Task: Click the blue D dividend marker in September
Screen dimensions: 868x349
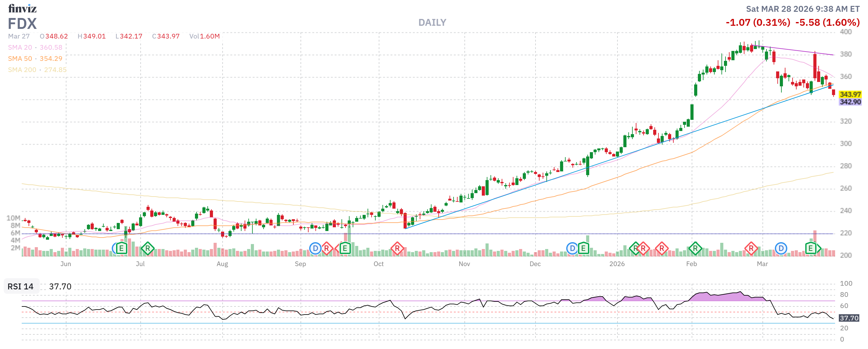Action: coord(315,249)
